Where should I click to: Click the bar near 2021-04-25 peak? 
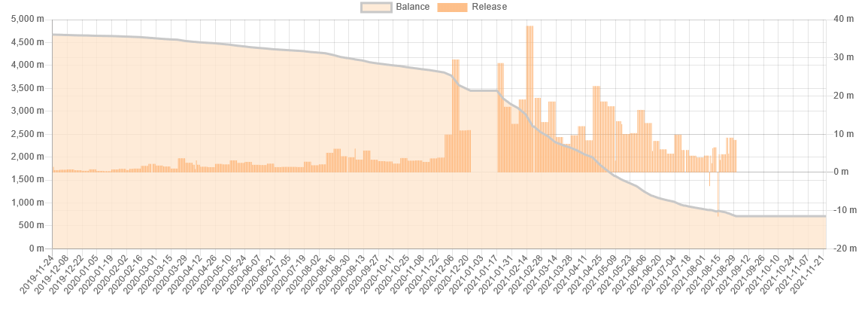(x=596, y=129)
